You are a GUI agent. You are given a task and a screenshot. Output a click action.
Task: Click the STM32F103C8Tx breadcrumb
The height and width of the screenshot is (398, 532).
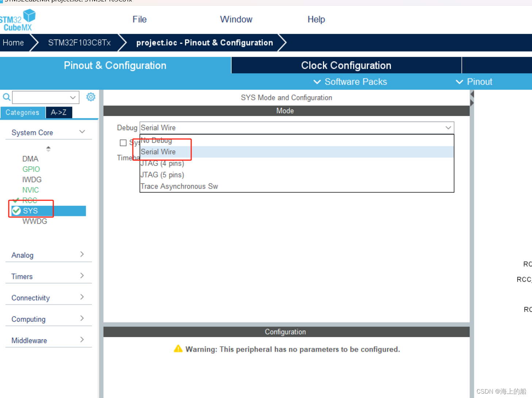point(80,43)
